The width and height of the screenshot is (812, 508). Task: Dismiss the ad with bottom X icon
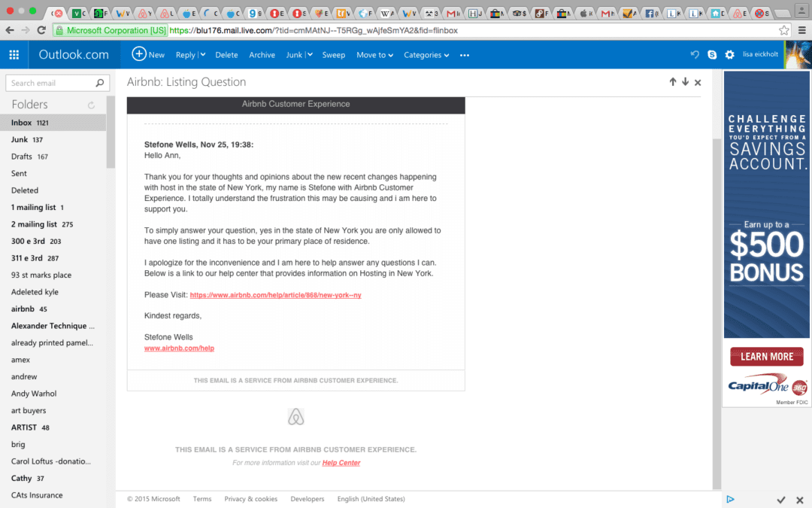799,500
